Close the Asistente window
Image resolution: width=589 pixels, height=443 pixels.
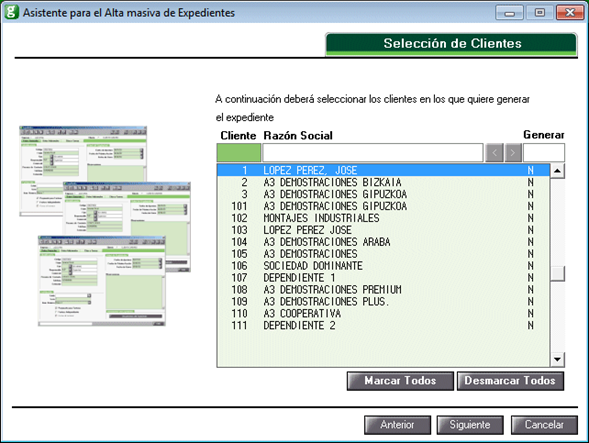569,13
